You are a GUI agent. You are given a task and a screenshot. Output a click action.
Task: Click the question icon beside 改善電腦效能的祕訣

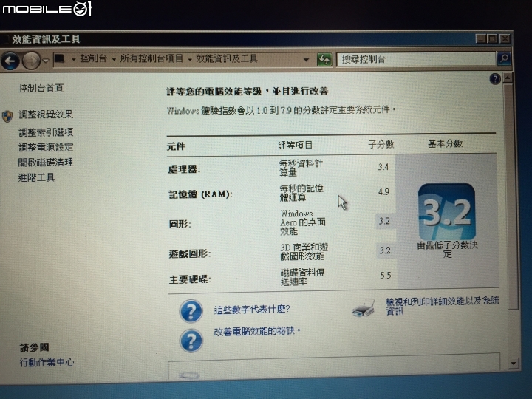click(191, 341)
